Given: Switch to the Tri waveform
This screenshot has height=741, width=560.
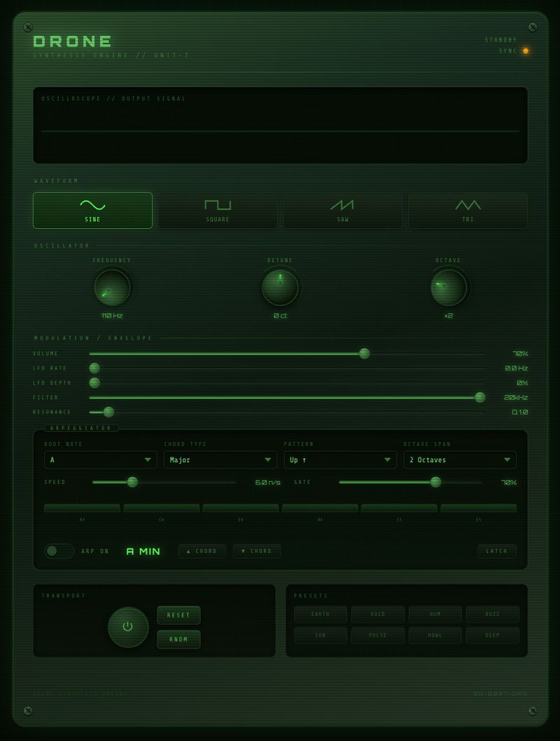Looking at the screenshot, I should pos(468,210).
